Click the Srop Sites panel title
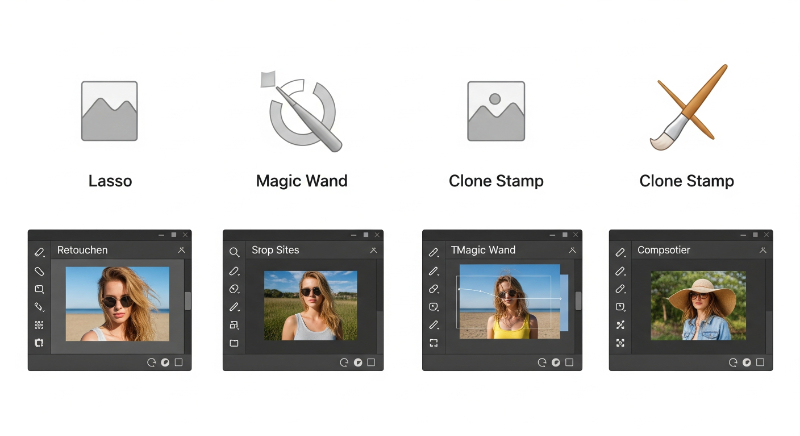800x436 pixels. (275, 250)
